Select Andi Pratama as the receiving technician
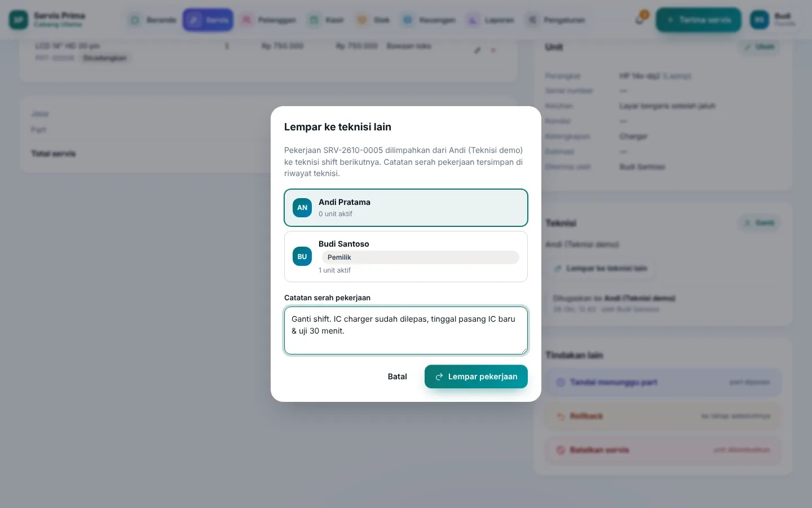 [x=406, y=208]
